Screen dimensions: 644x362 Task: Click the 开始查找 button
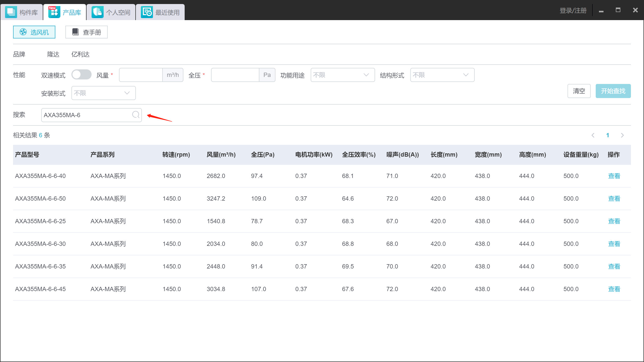coord(613,91)
